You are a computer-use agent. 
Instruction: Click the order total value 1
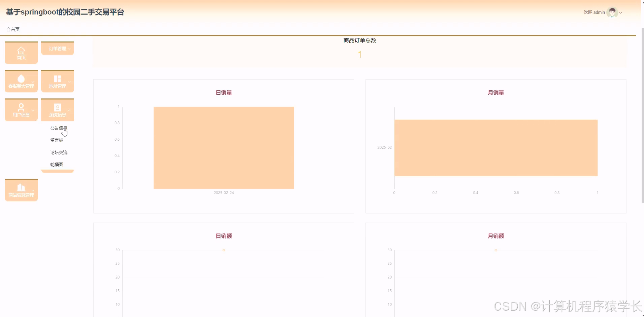click(360, 54)
